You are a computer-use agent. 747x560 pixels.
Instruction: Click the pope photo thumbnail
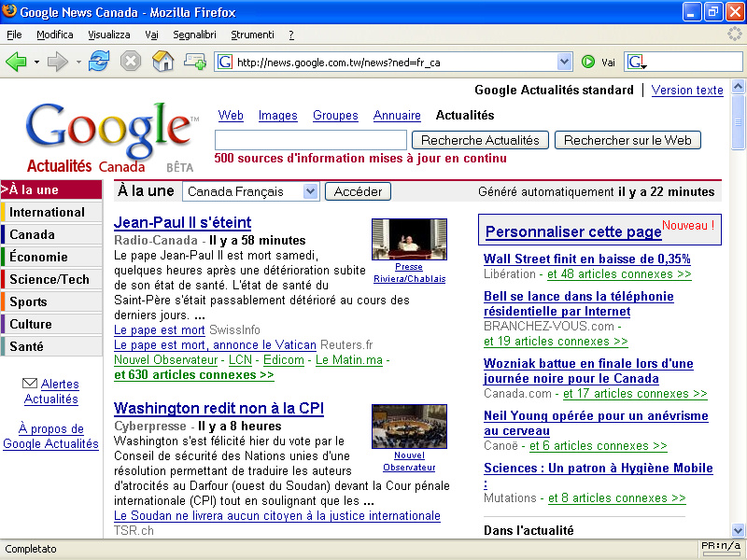[409, 239]
